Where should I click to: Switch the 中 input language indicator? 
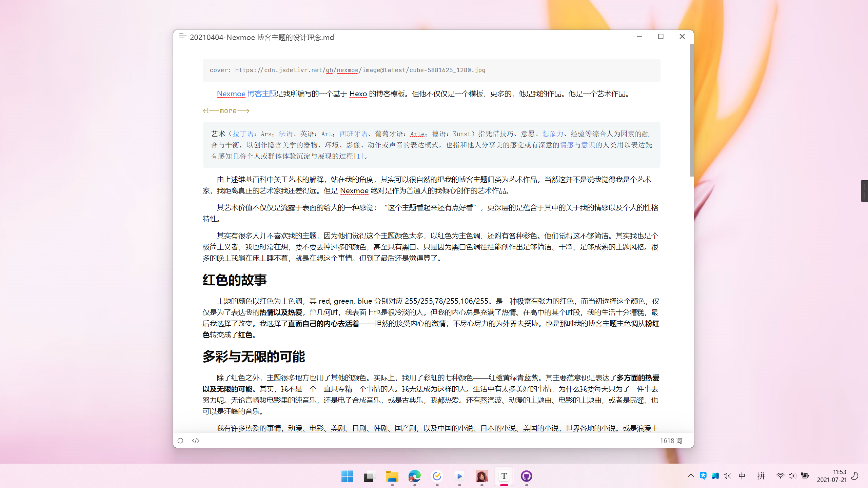point(742,476)
